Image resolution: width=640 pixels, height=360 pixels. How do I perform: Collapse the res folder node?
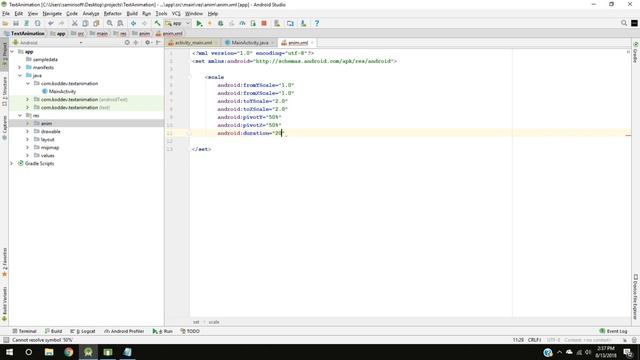click(x=20, y=116)
